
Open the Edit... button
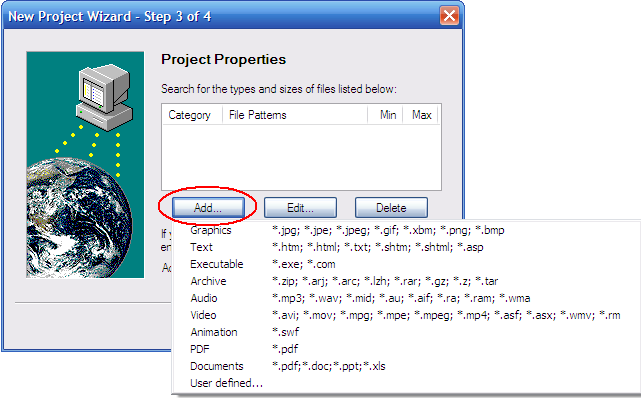coord(300,208)
